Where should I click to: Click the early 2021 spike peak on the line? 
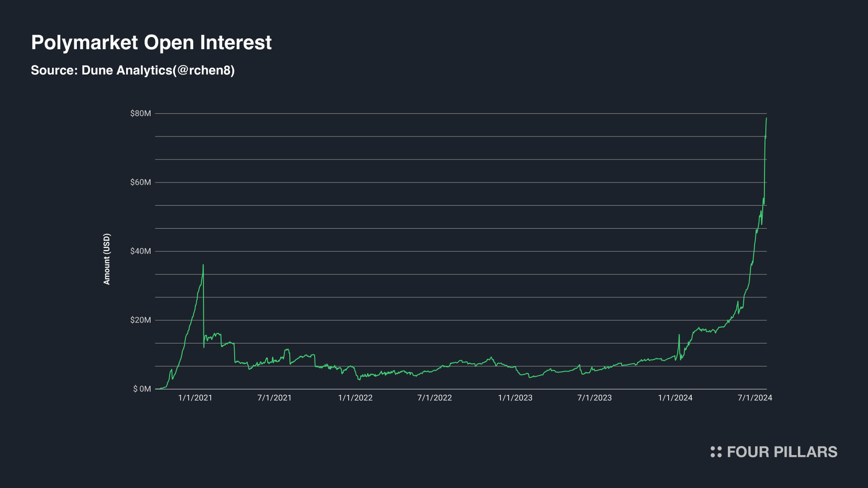203,265
